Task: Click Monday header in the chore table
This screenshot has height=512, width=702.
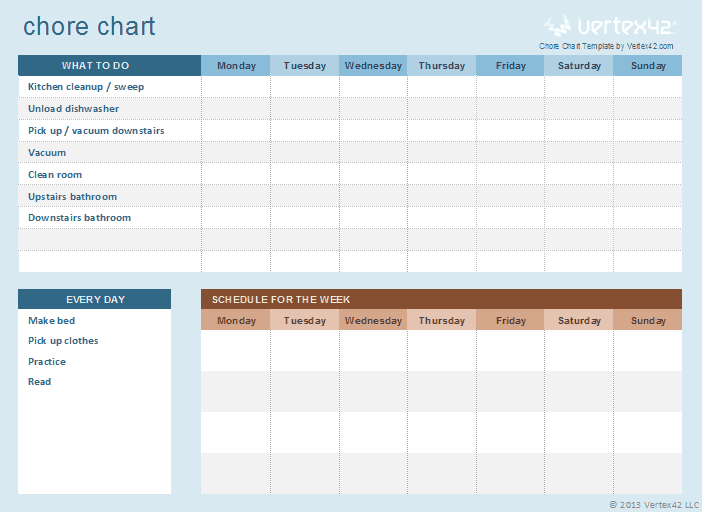Action: click(x=236, y=65)
